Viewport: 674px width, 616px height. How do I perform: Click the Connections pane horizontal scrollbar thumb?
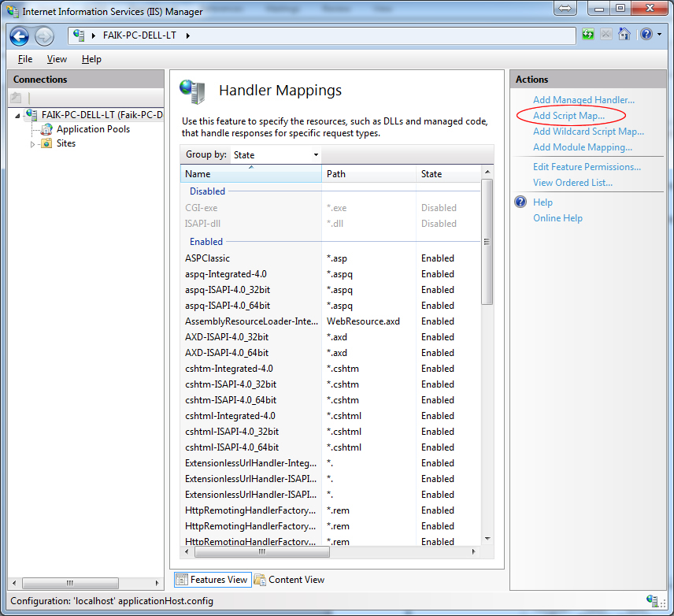click(x=70, y=583)
